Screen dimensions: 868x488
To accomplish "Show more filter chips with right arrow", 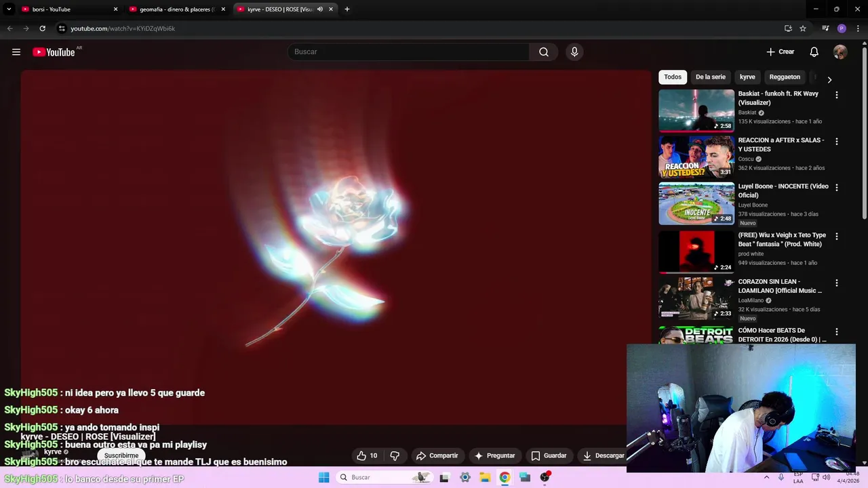I will (829, 79).
